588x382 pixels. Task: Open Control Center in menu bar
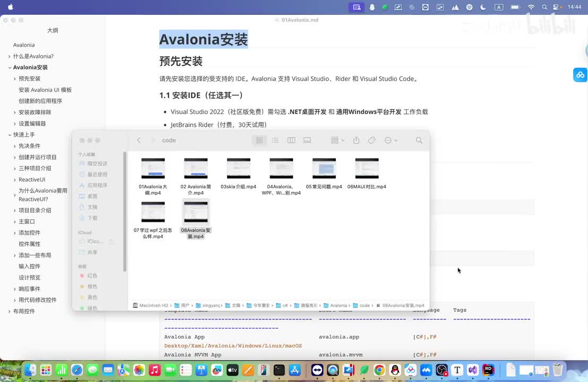556,7
